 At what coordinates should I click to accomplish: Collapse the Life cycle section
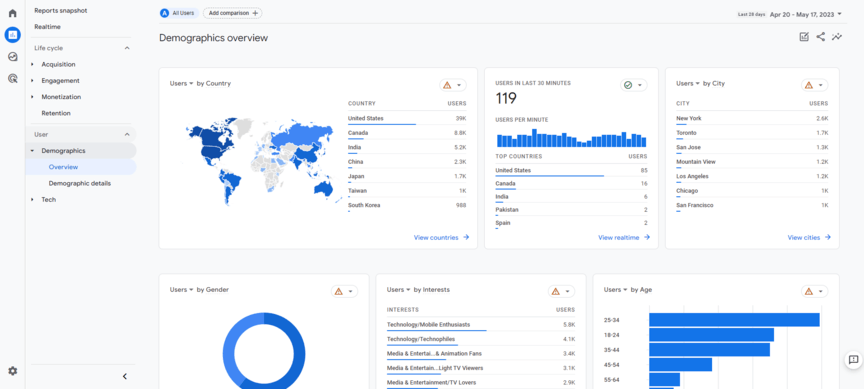pos(127,48)
